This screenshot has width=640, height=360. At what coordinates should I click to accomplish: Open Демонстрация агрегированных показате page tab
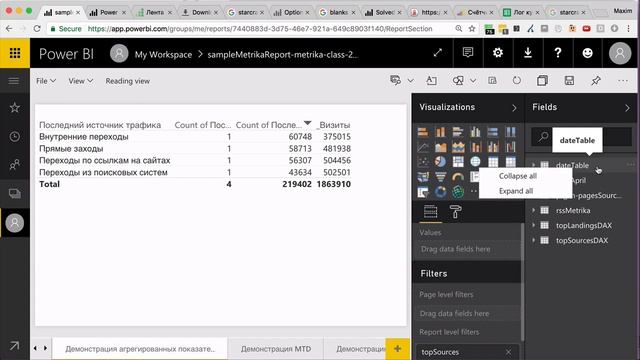[x=140, y=349]
